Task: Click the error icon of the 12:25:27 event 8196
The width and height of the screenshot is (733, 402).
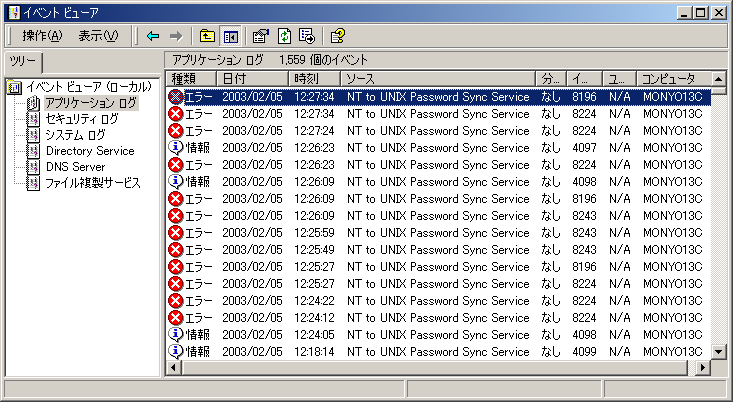Action: 175,266
